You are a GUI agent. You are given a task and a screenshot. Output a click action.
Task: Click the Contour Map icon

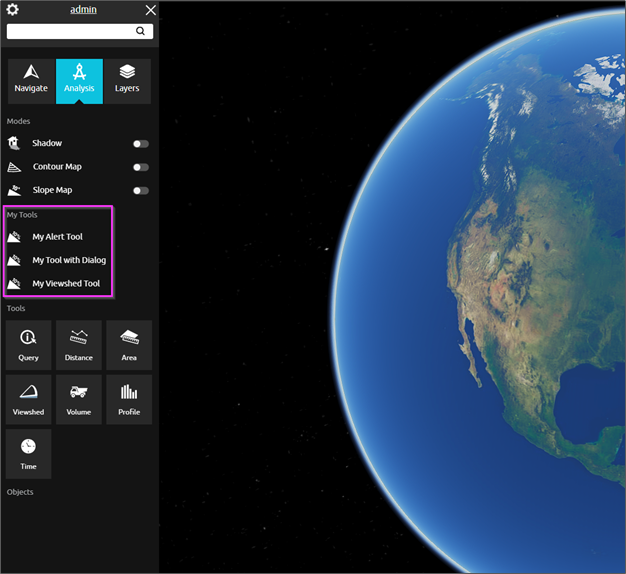pyautogui.click(x=14, y=167)
